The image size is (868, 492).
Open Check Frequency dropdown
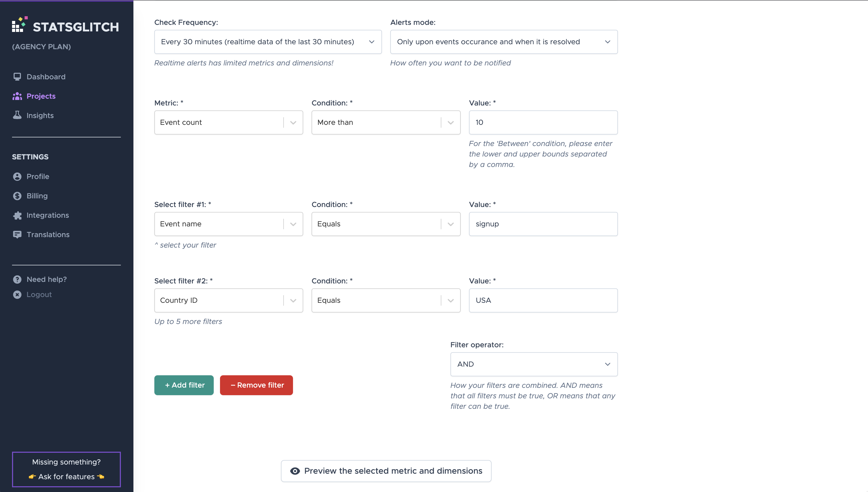click(268, 42)
